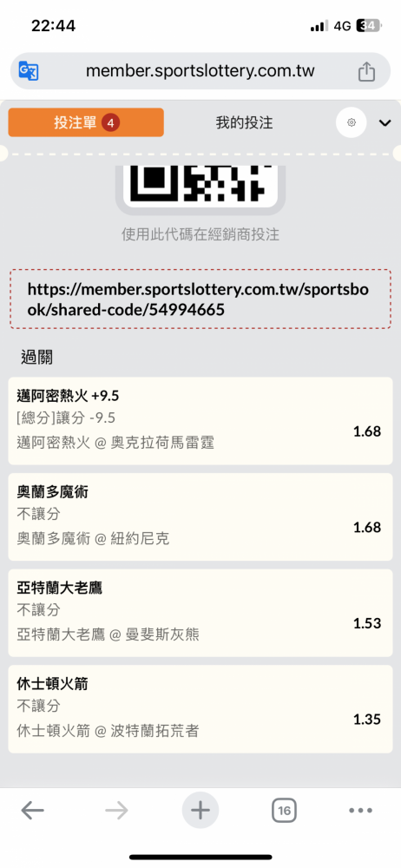Tap the shared-code URL link
The image size is (401, 868).
[200, 299]
